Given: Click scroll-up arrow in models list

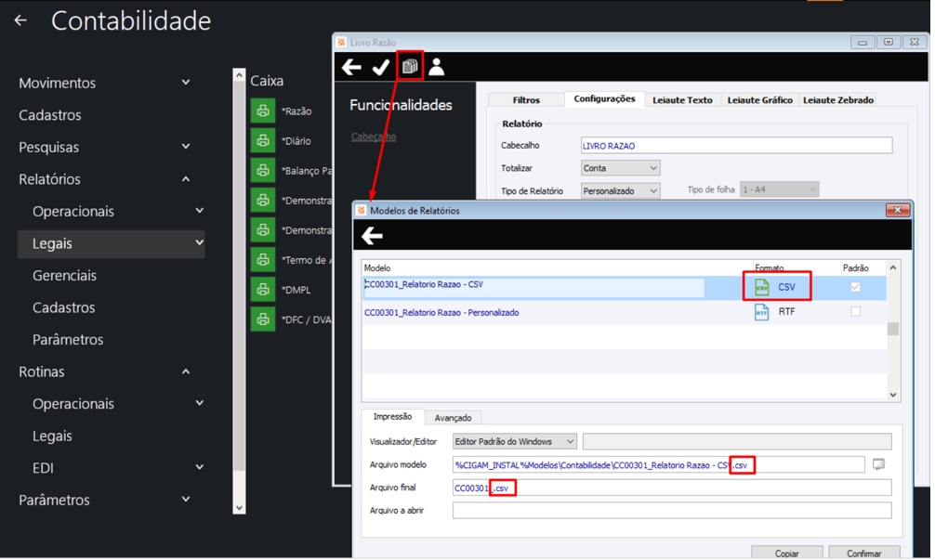Looking at the screenshot, I should [x=892, y=268].
